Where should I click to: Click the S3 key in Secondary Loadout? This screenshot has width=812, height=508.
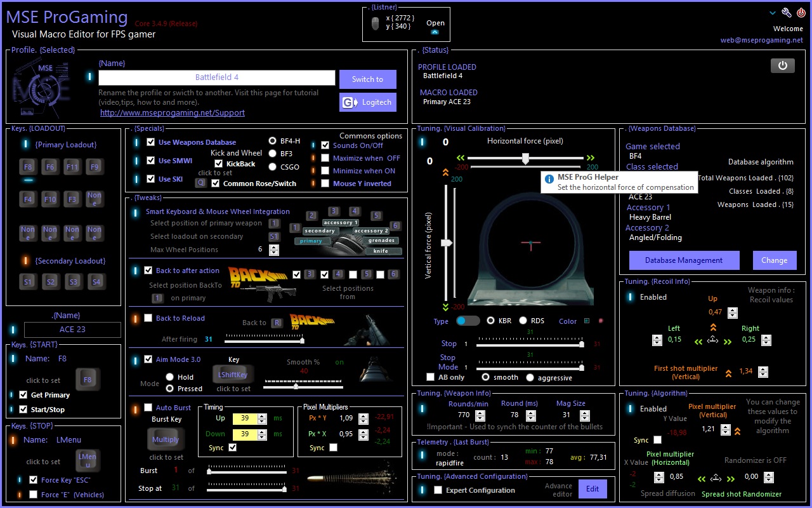tap(74, 281)
